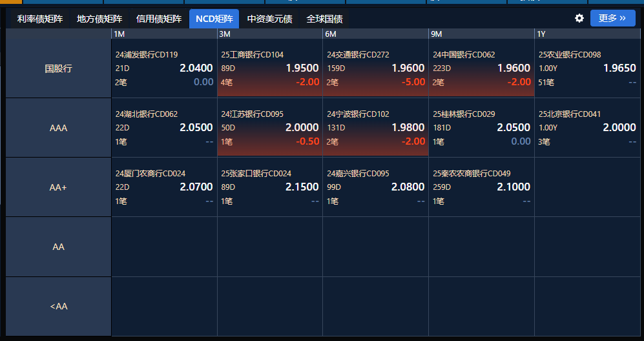
Task: Open 24宁波银行CD102 cell
Action: pyautogui.click(x=376, y=128)
